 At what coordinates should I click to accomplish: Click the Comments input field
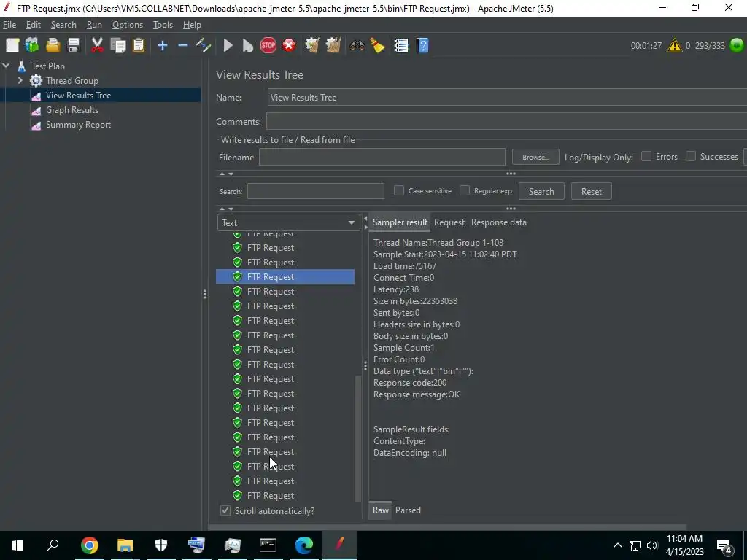point(506,122)
